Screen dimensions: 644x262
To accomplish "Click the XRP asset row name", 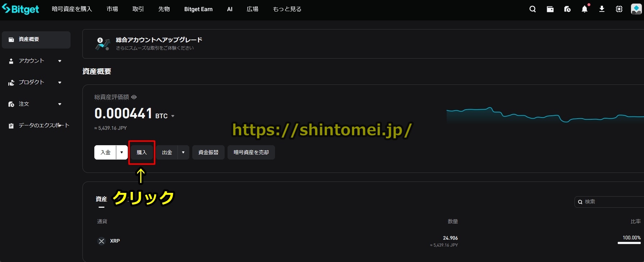I will [115, 241].
